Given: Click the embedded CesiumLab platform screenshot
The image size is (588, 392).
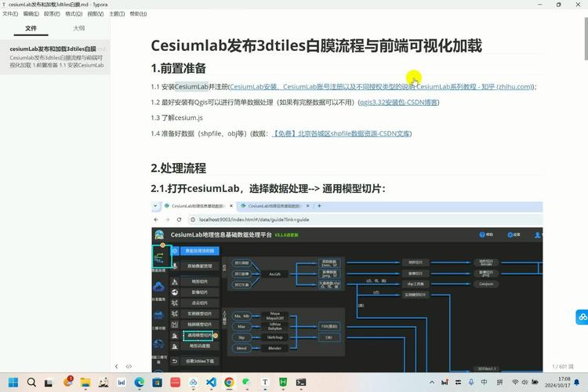Looking at the screenshot, I should (347, 287).
